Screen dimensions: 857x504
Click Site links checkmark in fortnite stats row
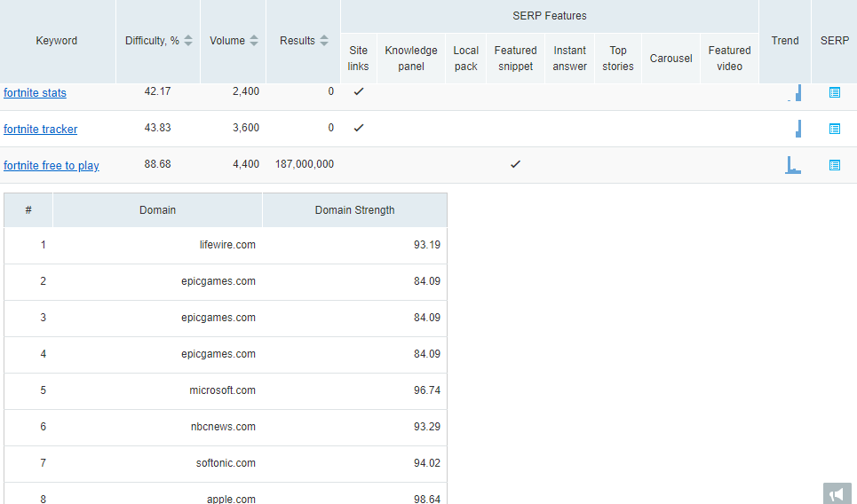[359, 91]
